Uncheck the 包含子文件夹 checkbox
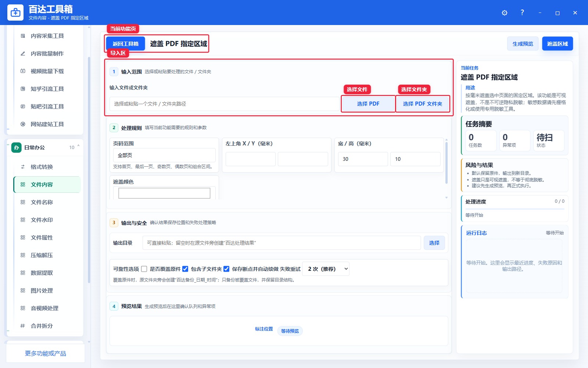Viewport: 588px width, 368px height. point(185,269)
